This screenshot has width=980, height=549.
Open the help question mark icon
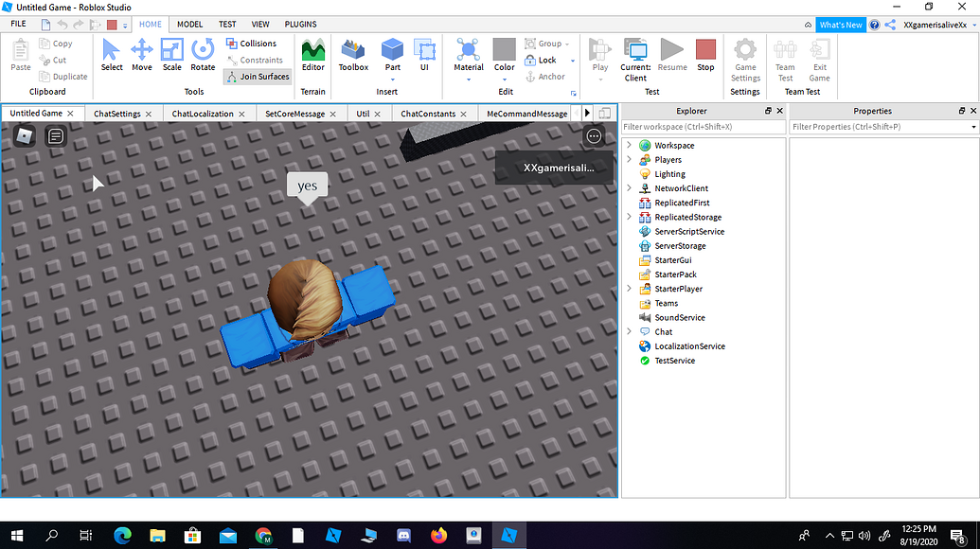pyautogui.click(x=874, y=25)
